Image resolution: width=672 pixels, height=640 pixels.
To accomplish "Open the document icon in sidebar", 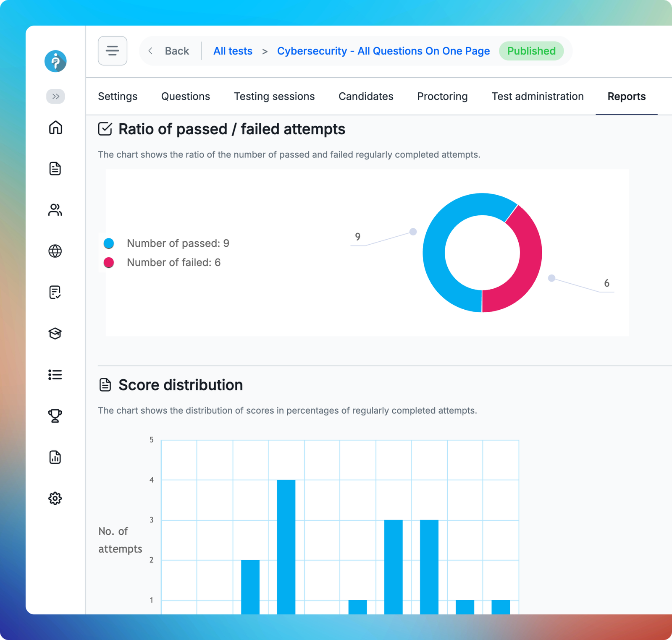I will tap(55, 168).
